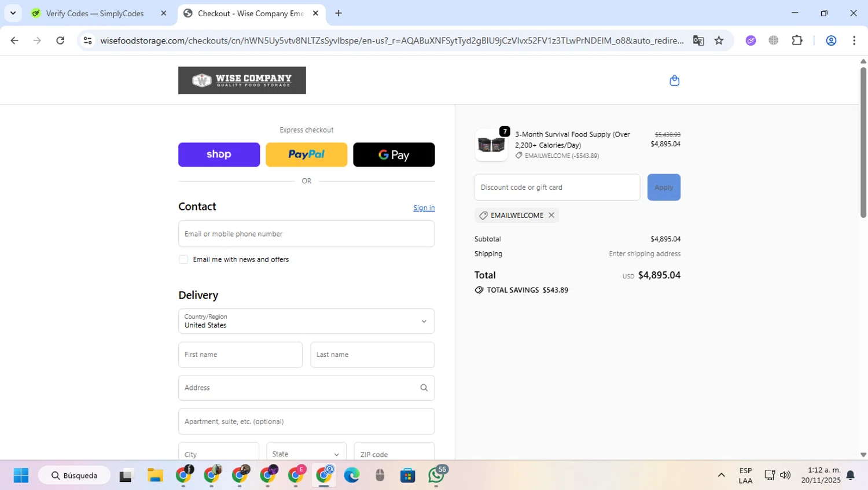Click the Enter shipping address text
Viewport: 868px width, 490px height.
(x=645, y=254)
